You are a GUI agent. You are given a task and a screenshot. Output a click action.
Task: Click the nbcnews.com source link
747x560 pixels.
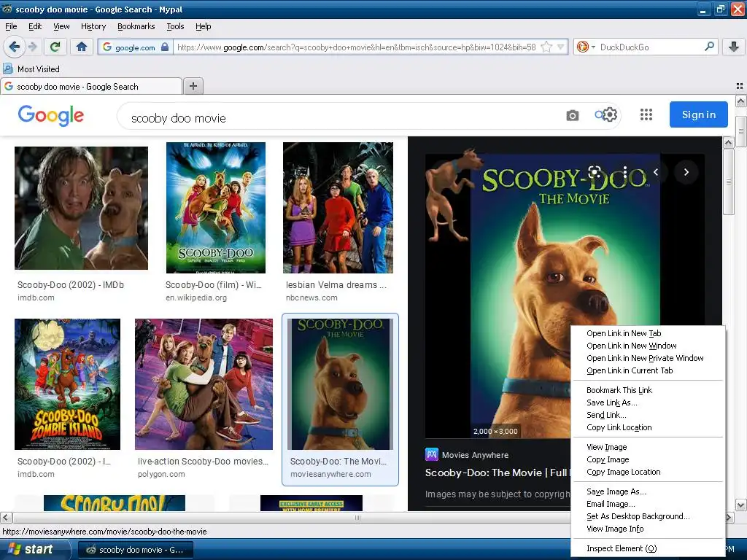point(311,297)
